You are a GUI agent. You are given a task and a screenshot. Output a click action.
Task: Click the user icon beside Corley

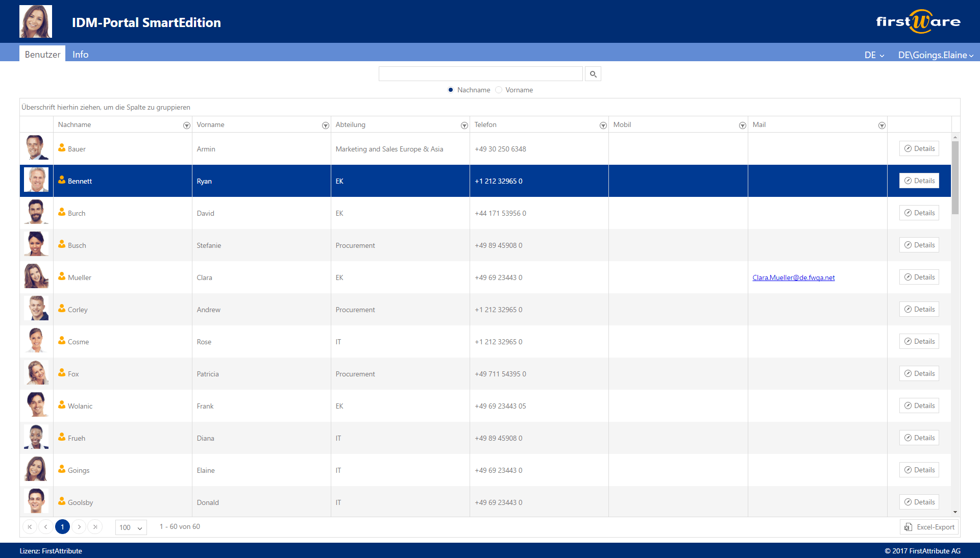pyautogui.click(x=62, y=309)
